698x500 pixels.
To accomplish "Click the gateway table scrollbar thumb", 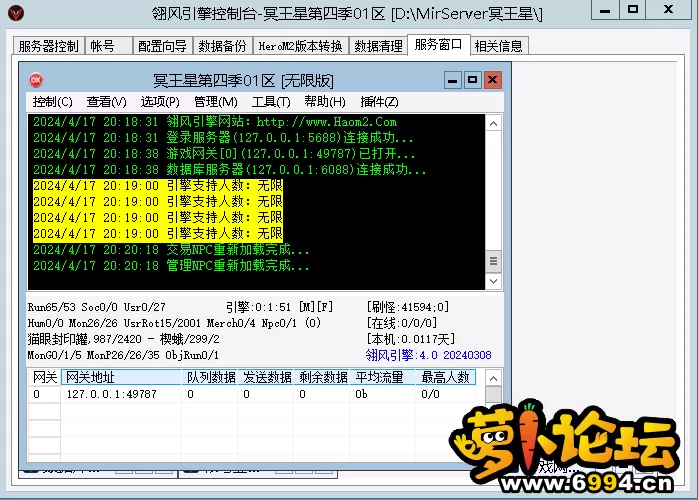I will (493, 394).
